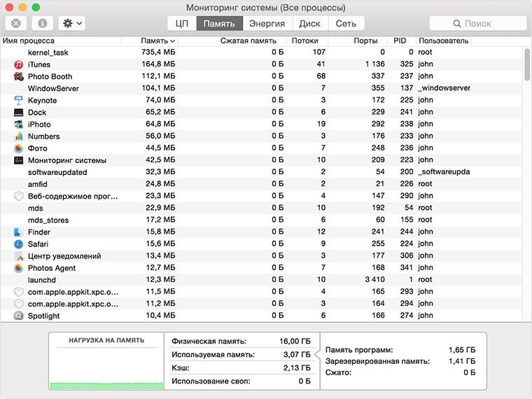Select the amfid process row
Screen dimensions: 532x399
click(x=261, y=184)
